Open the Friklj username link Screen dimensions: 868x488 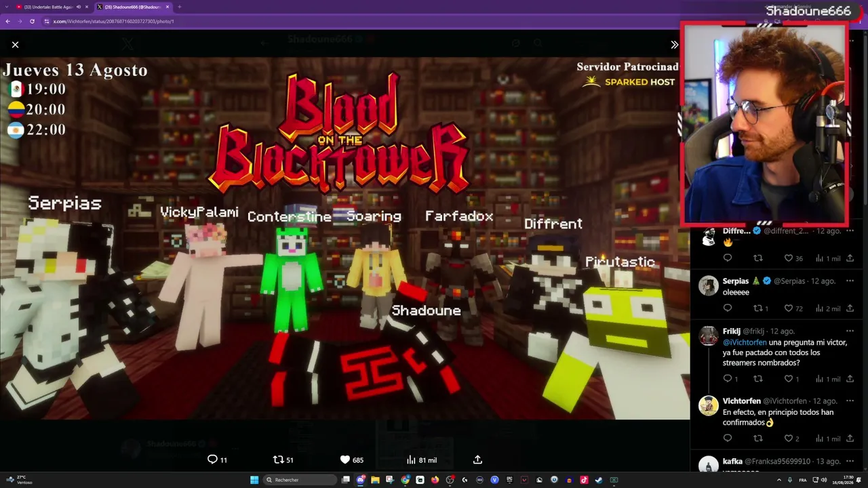[x=732, y=331]
